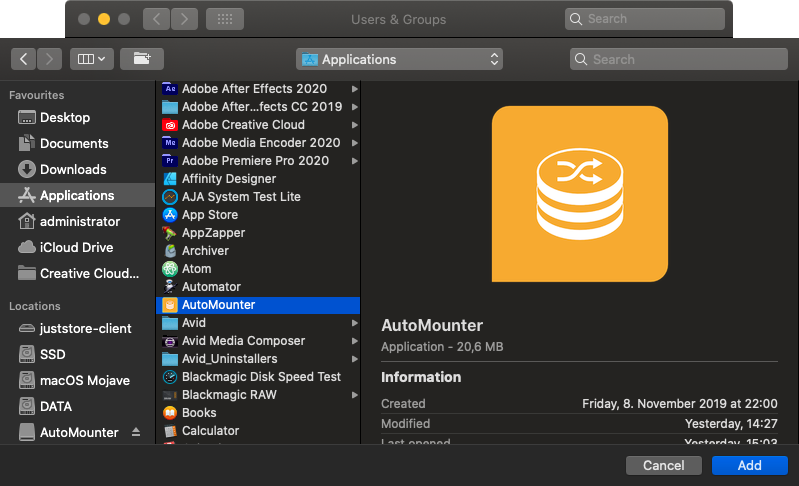Select DATA volume in Locations
The image size is (799, 486).
pos(77,407)
